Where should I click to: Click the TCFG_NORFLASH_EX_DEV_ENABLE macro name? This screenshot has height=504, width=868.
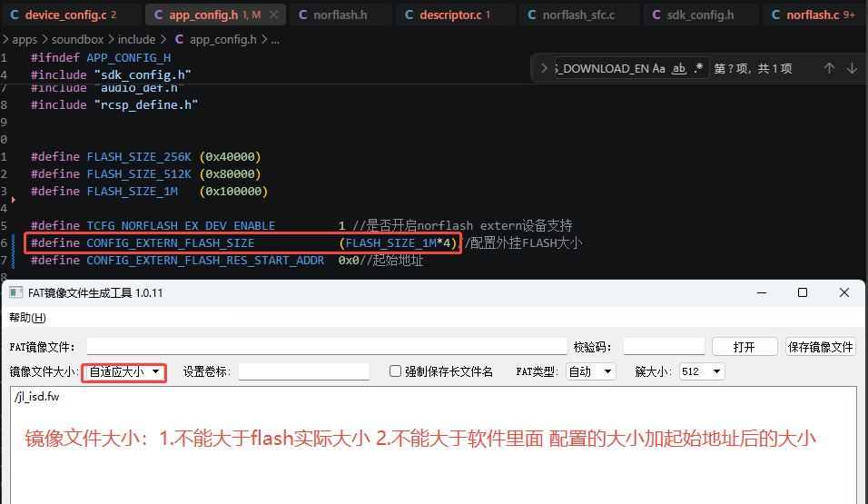pos(181,226)
